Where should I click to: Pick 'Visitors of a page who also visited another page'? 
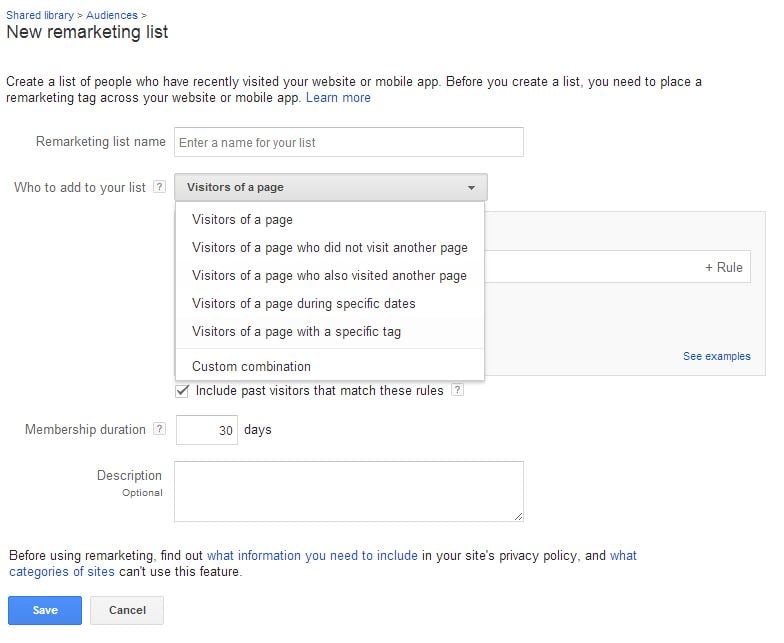click(329, 276)
